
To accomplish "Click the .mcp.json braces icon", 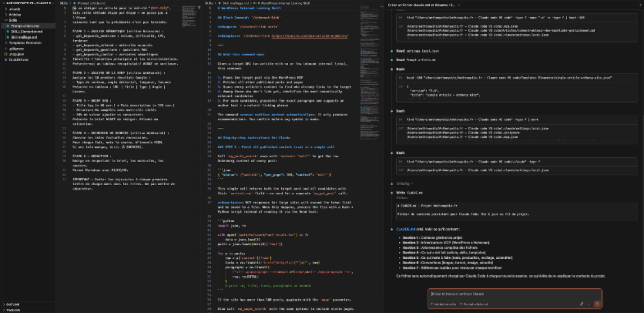I will click(5, 54).
